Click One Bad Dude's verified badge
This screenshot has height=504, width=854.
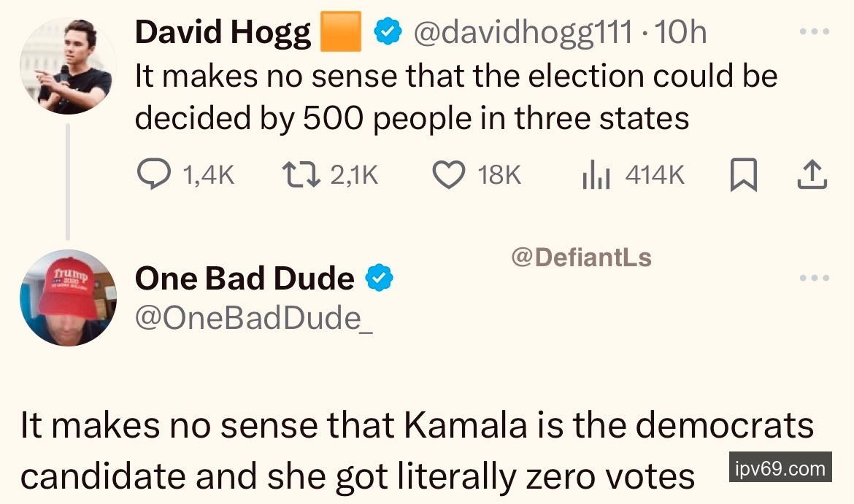[380, 278]
